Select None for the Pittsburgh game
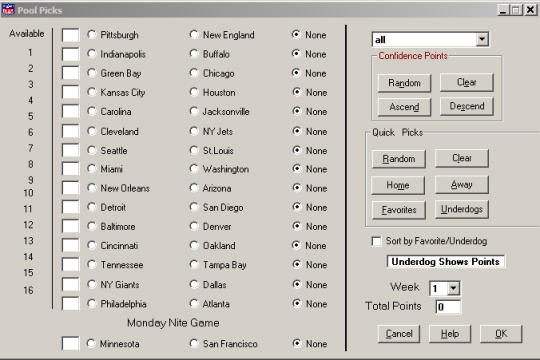 [x=296, y=34]
